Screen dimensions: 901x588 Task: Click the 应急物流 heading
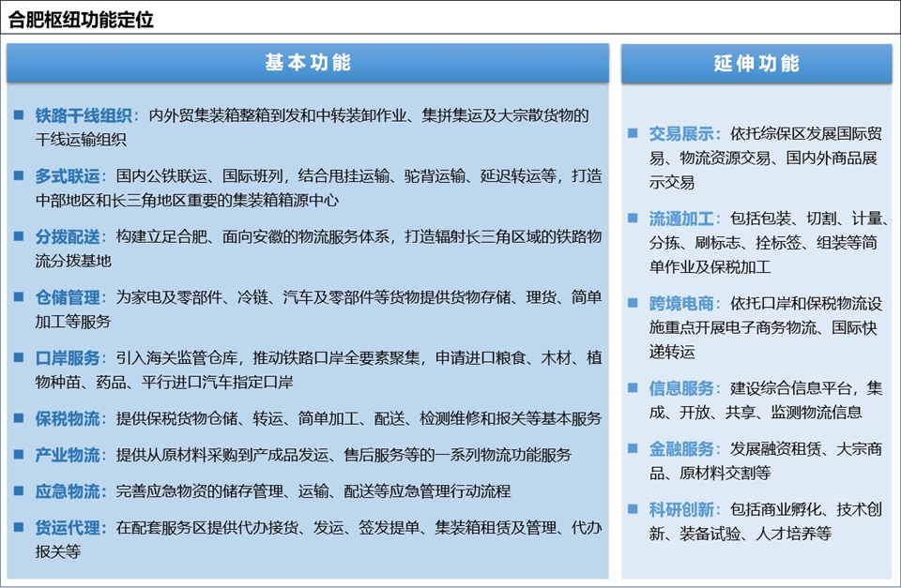pos(68,491)
